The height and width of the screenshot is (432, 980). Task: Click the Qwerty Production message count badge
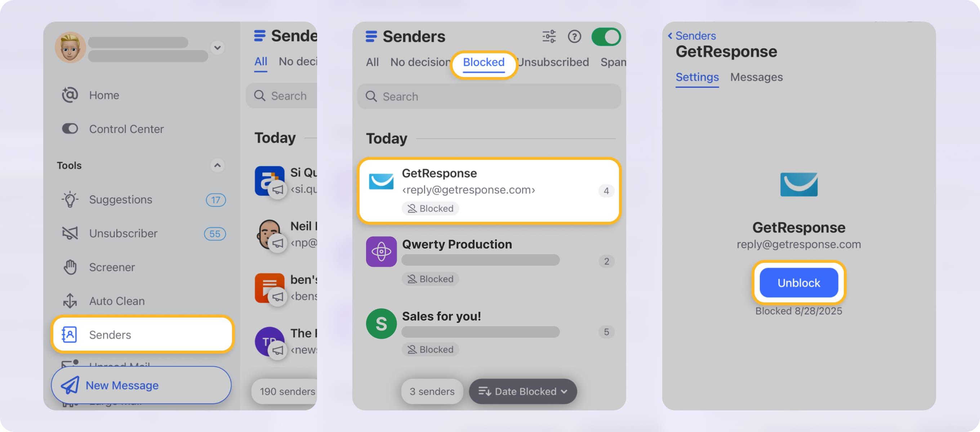(x=606, y=261)
